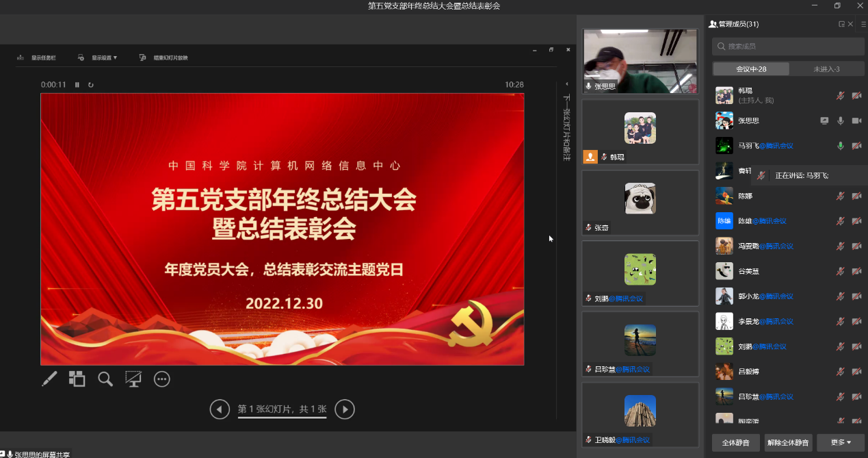This screenshot has width=868, height=458.
Task: Toggle camera for 马羽飞 in member list
Action: click(x=856, y=146)
